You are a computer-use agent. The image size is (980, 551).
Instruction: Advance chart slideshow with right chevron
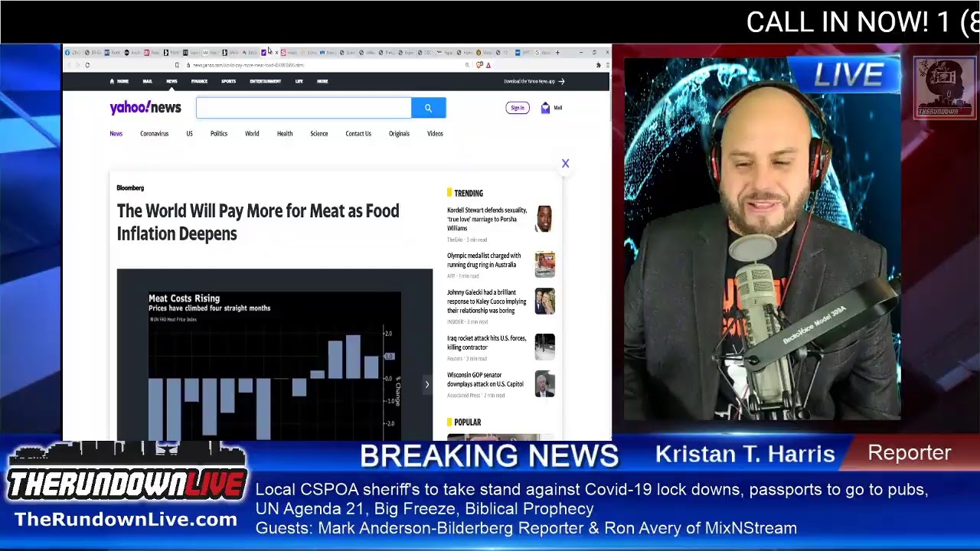click(x=426, y=384)
